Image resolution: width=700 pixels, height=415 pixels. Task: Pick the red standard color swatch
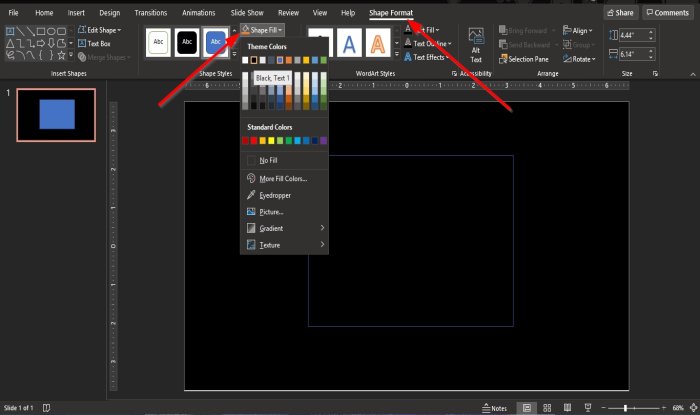(256, 141)
